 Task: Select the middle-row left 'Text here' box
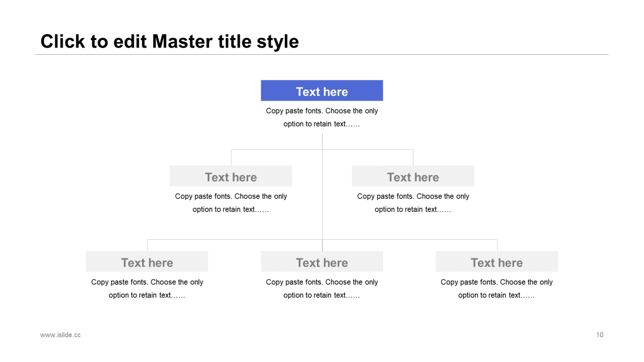(231, 176)
